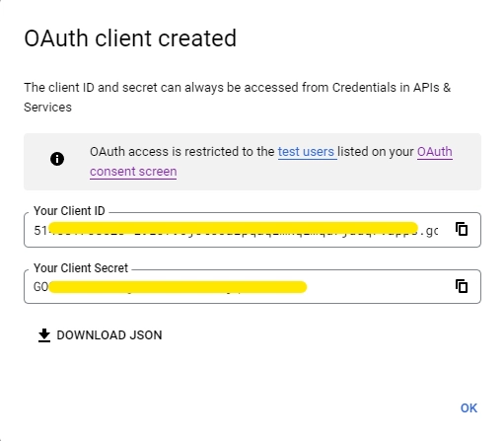The image size is (504, 441).
Task: Open the test users link
Action: tap(308, 152)
